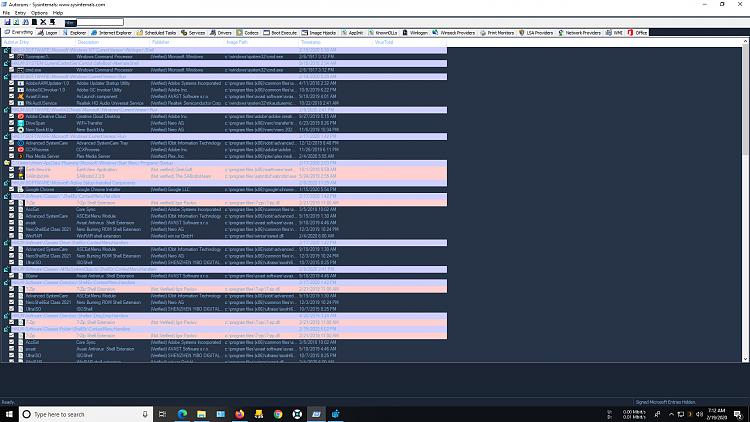750x422 pixels.
Task: Open Windows Start menu
Action: 9,414
